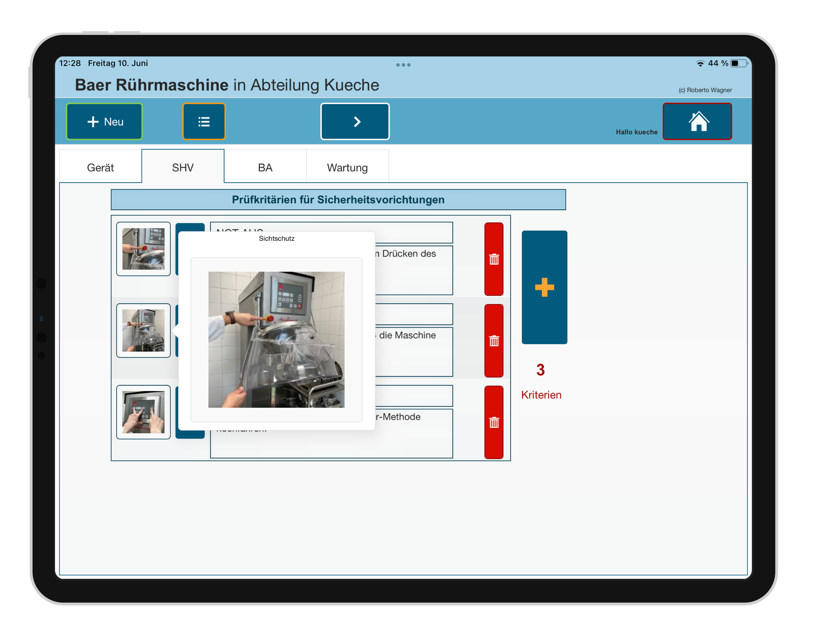
Task: Tap the battery icon in status bar
Action: coord(738,63)
